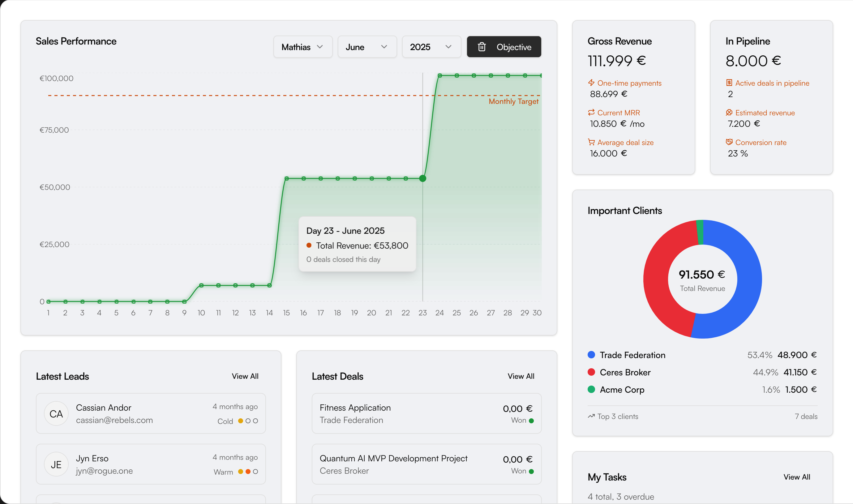Click the Trade Federation 48.900 € amount

(797, 355)
